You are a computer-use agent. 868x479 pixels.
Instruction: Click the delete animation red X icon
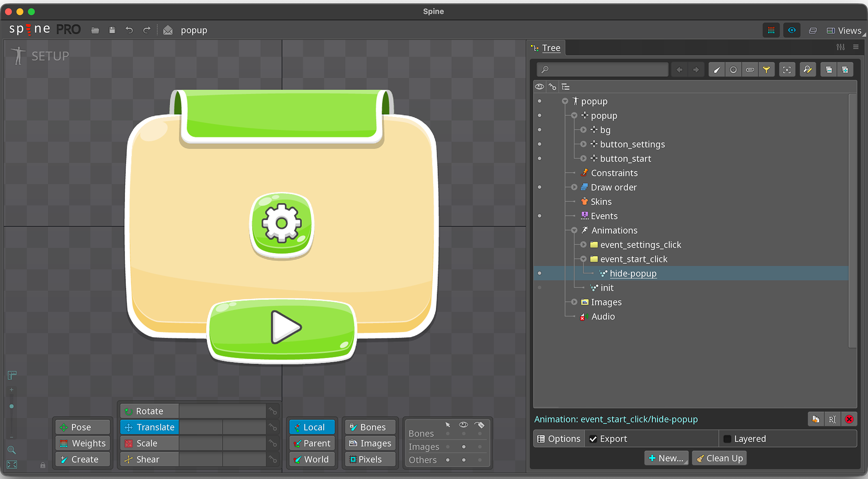[x=849, y=419]
